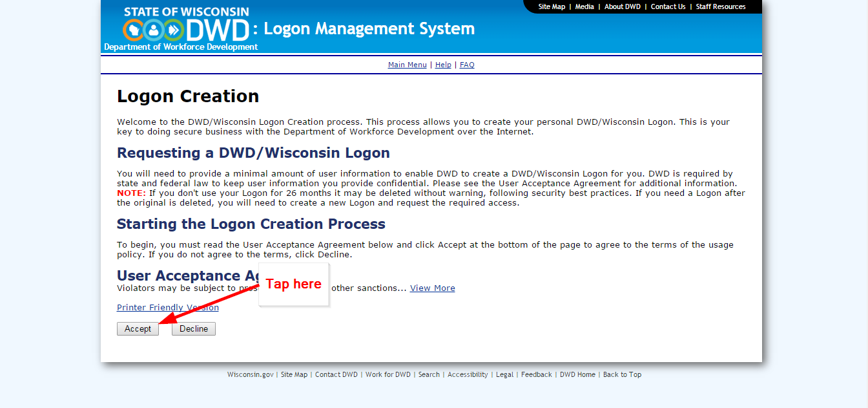Viewport: 868px width, 408px height.
Task: Open Contact Us in the top bar
Action: pyautogui.click(x=668, y=6)
